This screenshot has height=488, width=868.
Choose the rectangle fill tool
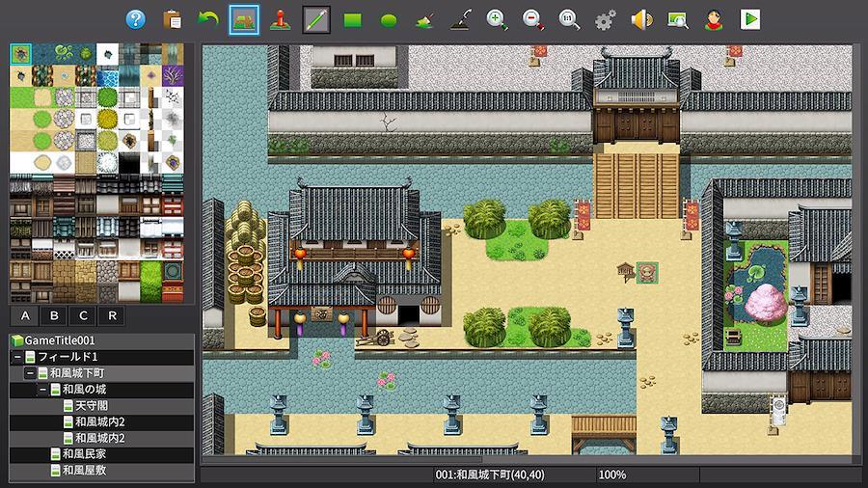pyautogui.click(x=352, y=19)
